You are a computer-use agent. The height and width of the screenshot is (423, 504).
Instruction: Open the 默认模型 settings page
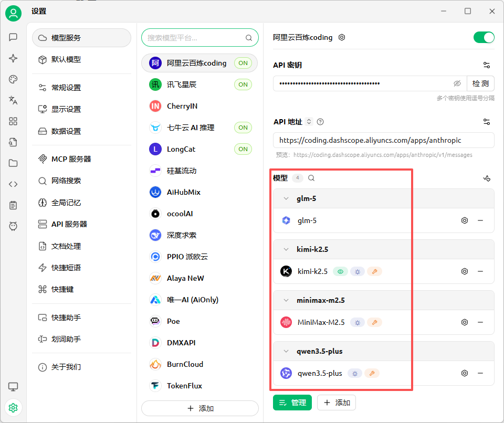(66, 59)
